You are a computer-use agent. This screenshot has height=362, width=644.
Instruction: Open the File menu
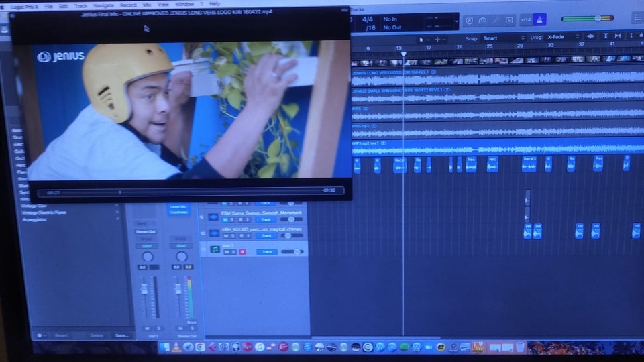pyautogui.click(x=48, y=6)
